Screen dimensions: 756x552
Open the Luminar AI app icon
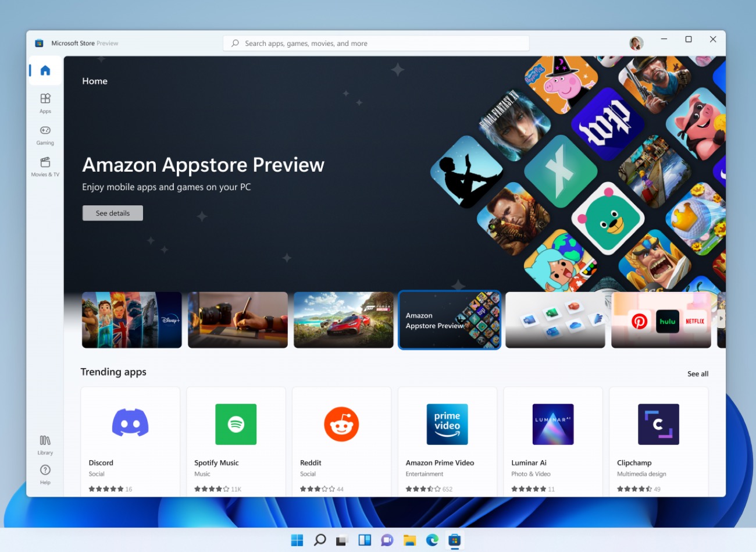553,424
